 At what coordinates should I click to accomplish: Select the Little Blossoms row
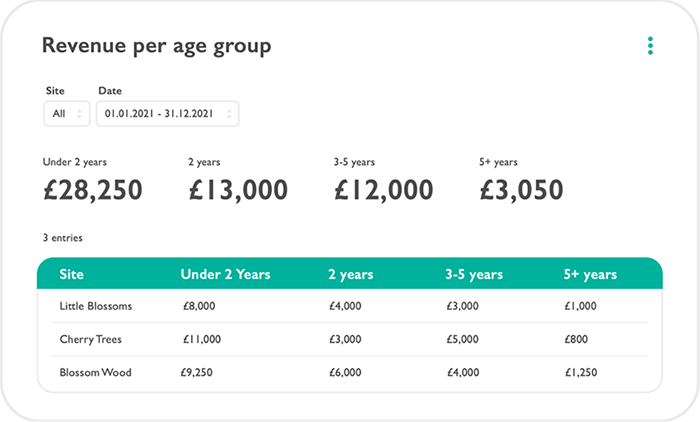tap(350, 306)
